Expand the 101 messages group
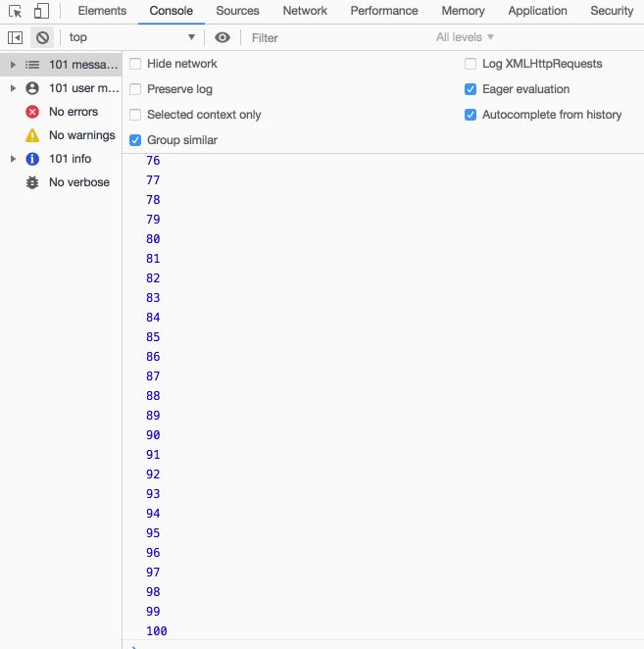The width and height of the screenshot is (644, 649). tap(13, 65)
